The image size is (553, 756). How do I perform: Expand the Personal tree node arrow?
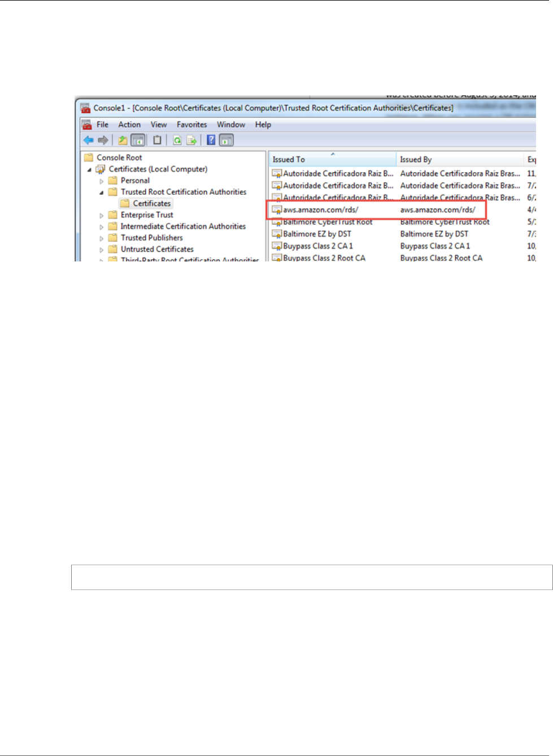coord(102,181)
